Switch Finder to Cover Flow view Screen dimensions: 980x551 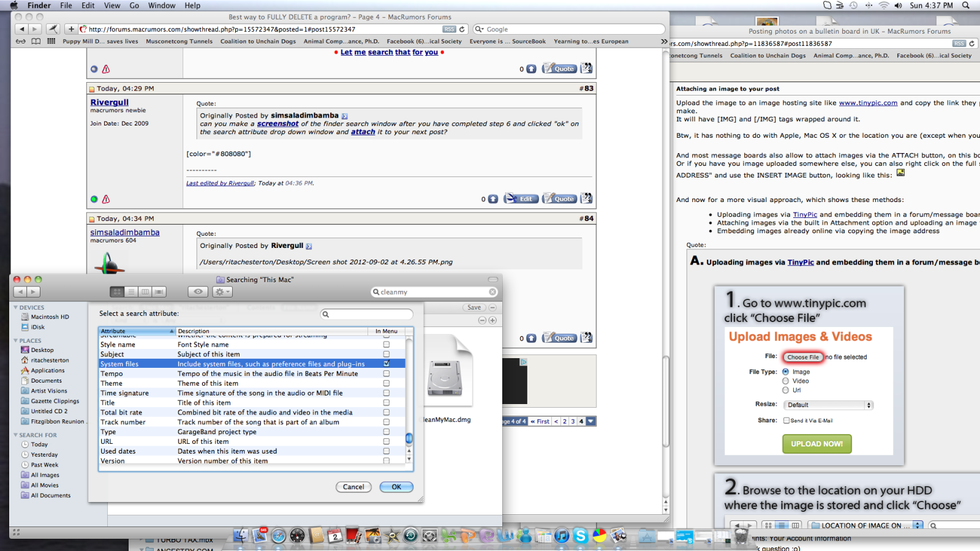[159, 292]
